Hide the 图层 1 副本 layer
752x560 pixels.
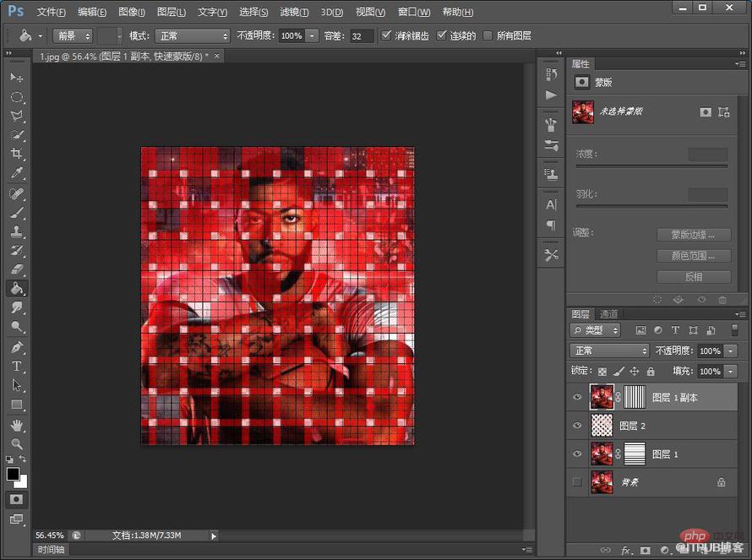tap(577, 397)
